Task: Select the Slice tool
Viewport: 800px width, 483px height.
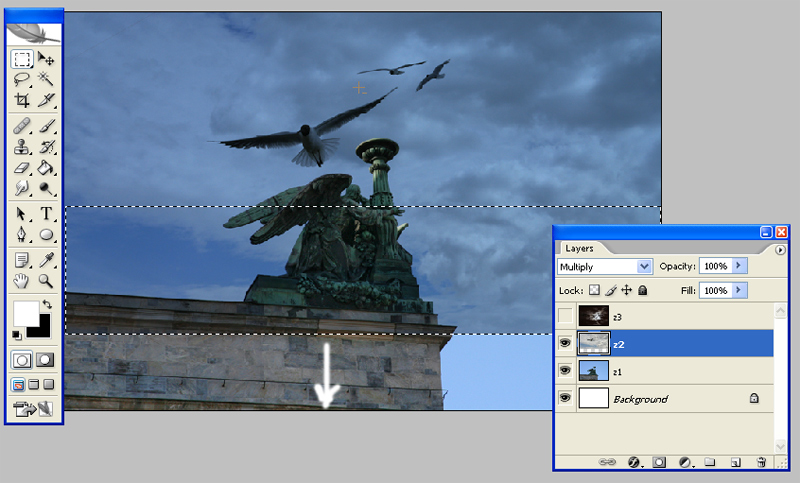Action: point(46,100)
